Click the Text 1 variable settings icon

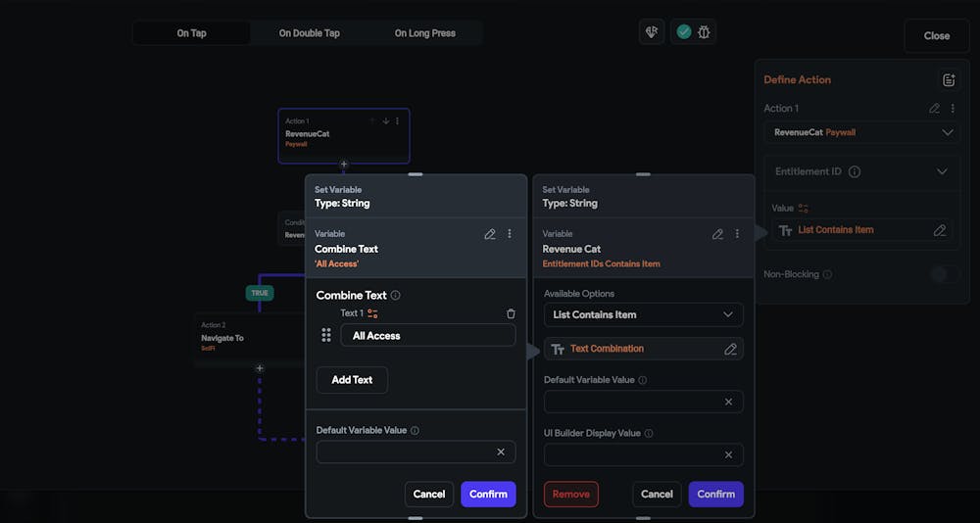pos(373,313)
